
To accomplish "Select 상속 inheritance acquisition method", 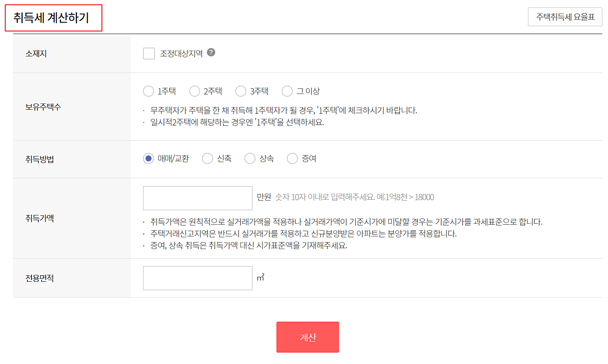I will pos(250,159).
